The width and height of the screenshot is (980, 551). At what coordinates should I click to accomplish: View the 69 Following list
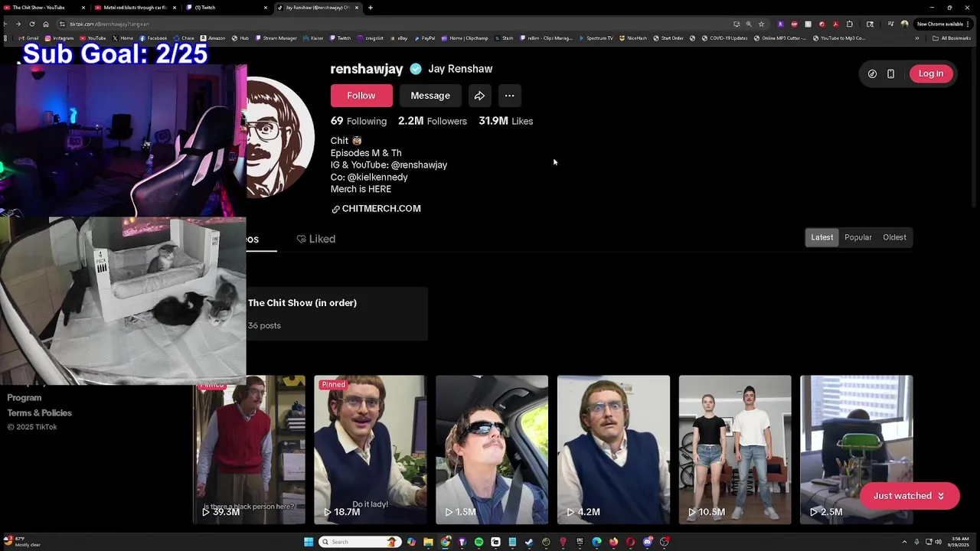pos(358,121)
